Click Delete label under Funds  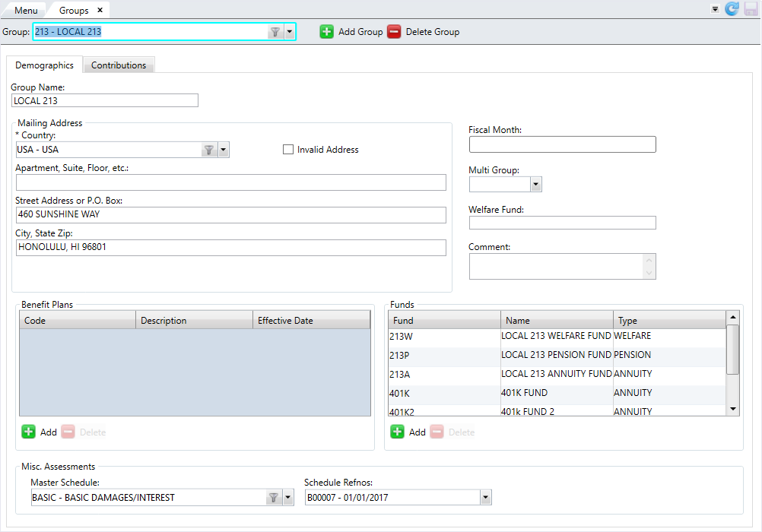(x=462, y=432)
